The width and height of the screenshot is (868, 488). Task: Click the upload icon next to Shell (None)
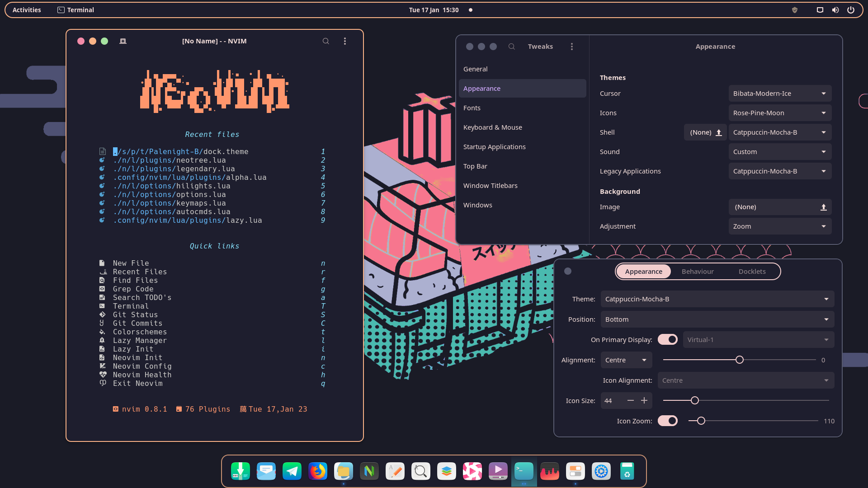[x=719, y=132]
